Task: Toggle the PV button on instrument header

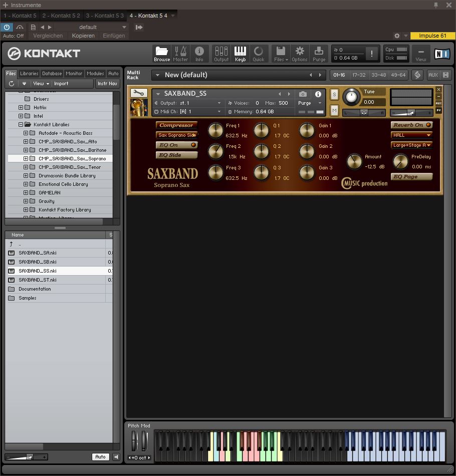Action: (x=438, y=111)
